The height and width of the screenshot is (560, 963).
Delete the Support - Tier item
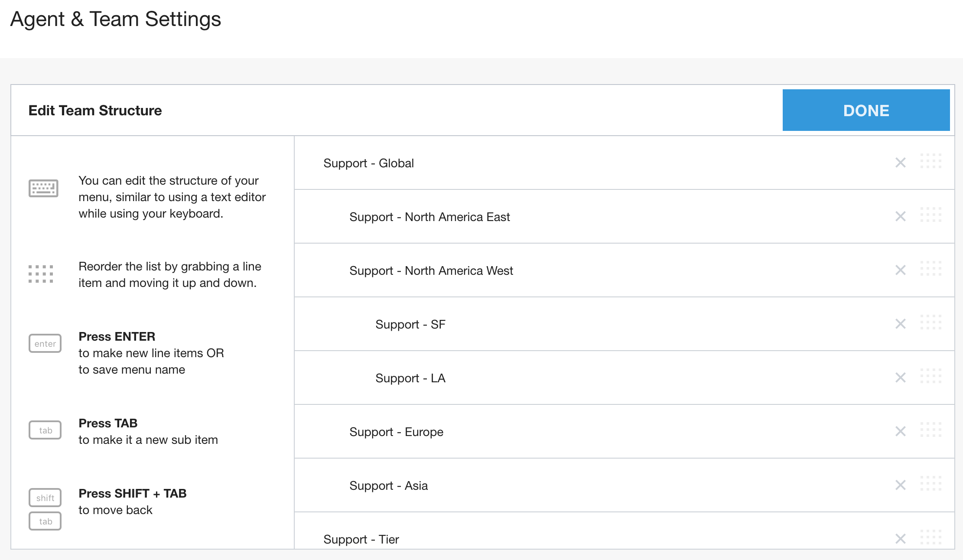click(x=900, y=539)
